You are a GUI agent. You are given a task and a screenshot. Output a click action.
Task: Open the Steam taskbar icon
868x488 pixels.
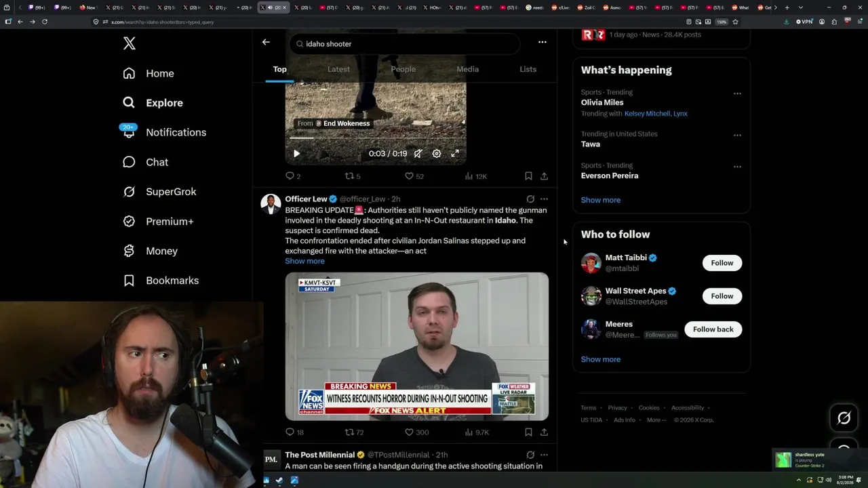(279, 481)
